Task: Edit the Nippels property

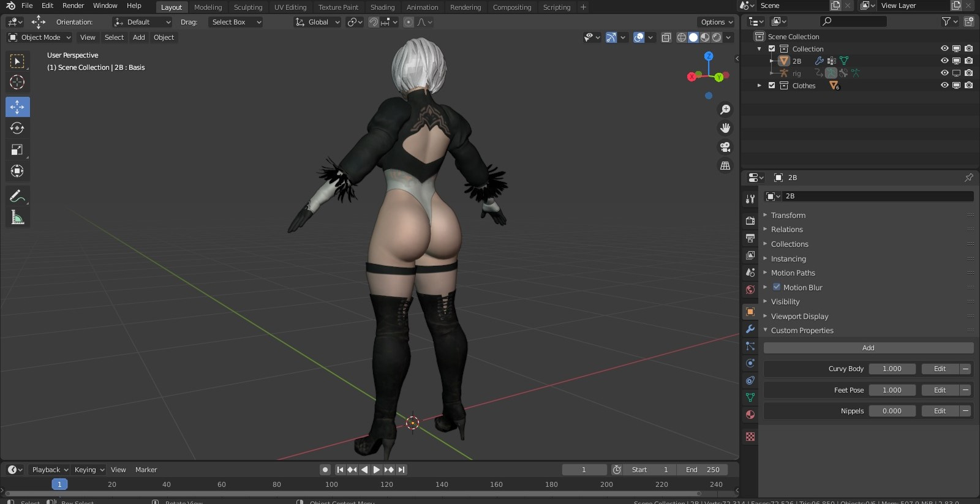Action: pyautogui.click(x=940, y=411)
